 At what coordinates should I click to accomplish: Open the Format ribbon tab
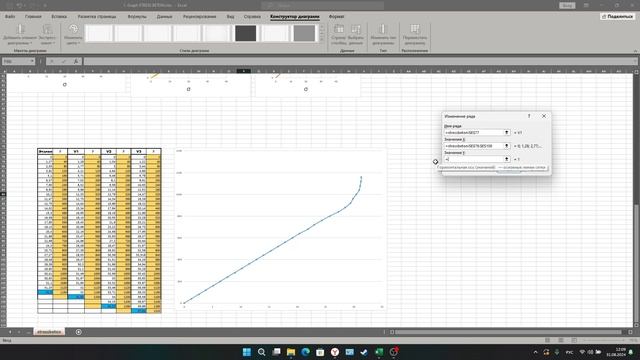[x=336, y=17]
